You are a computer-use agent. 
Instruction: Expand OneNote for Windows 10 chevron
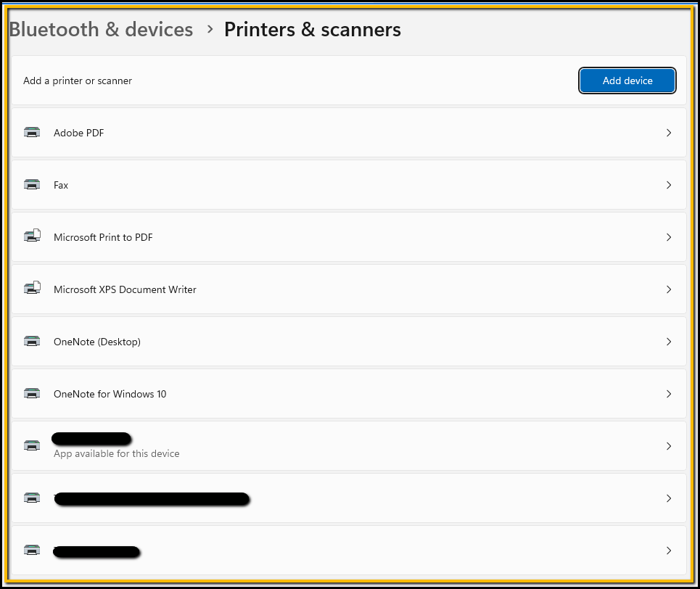click(x=669, y=394)
